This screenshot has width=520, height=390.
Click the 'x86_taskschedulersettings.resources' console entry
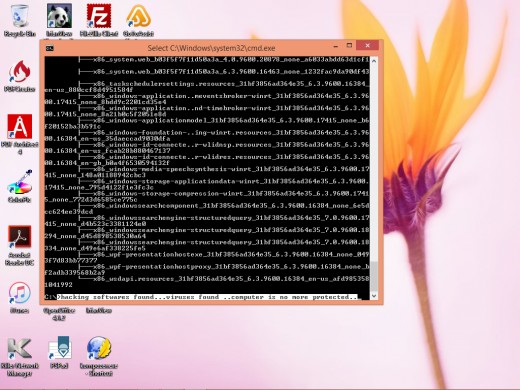231,84
